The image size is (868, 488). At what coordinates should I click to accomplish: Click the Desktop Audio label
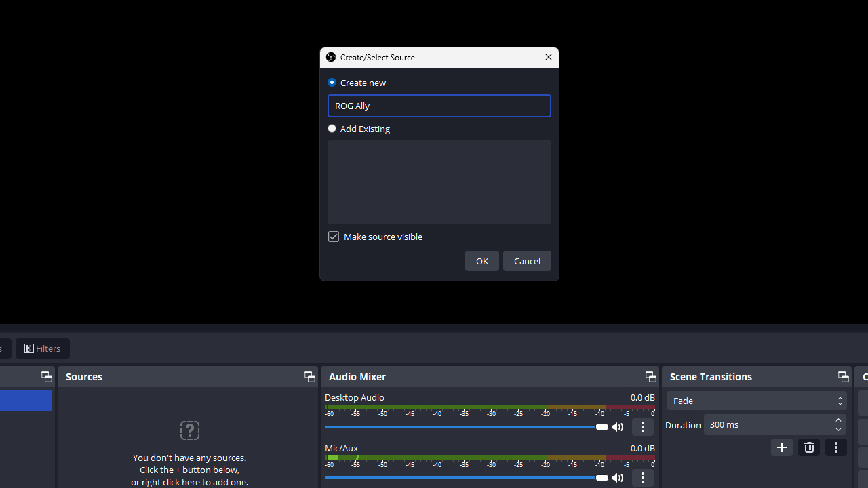[x=355, y=397]
